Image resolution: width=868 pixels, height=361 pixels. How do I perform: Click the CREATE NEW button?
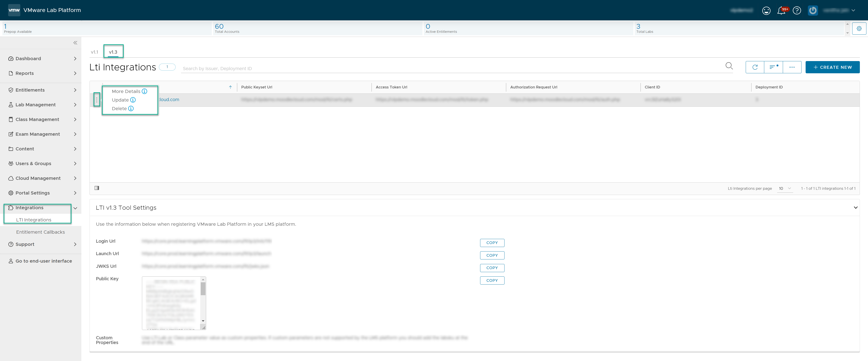pos(832,67)
